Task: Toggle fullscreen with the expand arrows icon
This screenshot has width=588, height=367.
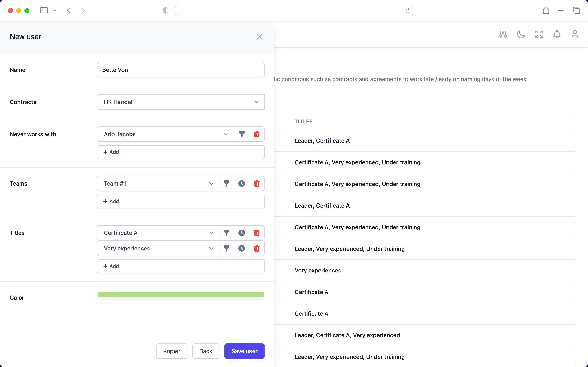Action: pyautogui.click(x=539, y=34)
